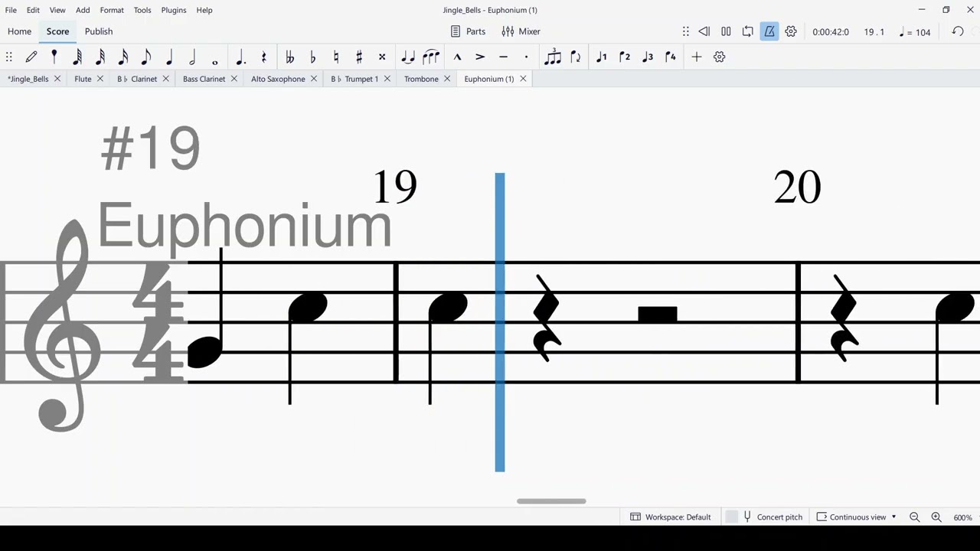Flip note stem direction
This screenshot has height=551, width=980.
576,57
